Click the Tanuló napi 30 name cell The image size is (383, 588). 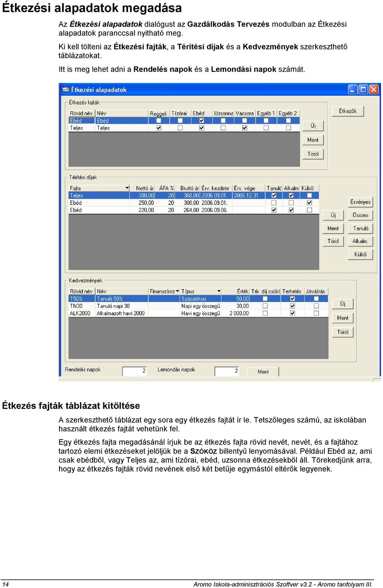tap(122, 306)
